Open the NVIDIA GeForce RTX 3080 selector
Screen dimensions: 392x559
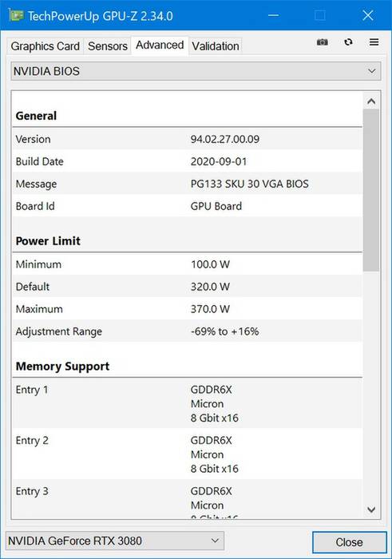click(x=115, y=541)
